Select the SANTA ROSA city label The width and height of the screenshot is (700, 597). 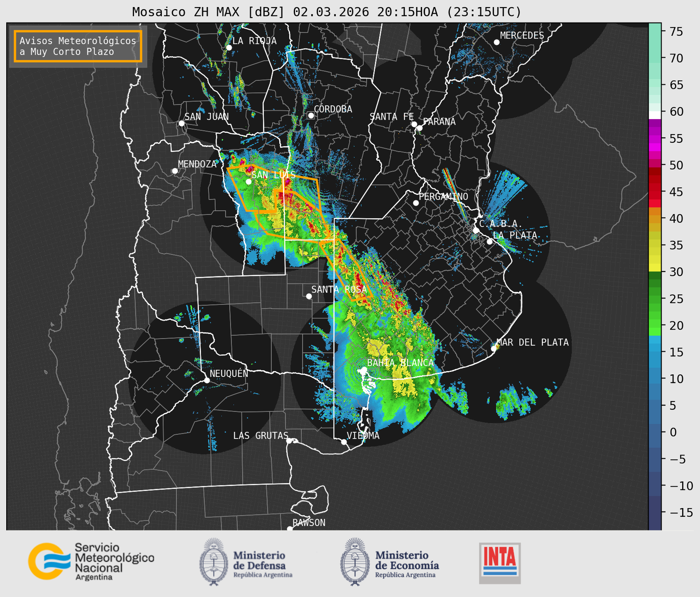(339, 289)
